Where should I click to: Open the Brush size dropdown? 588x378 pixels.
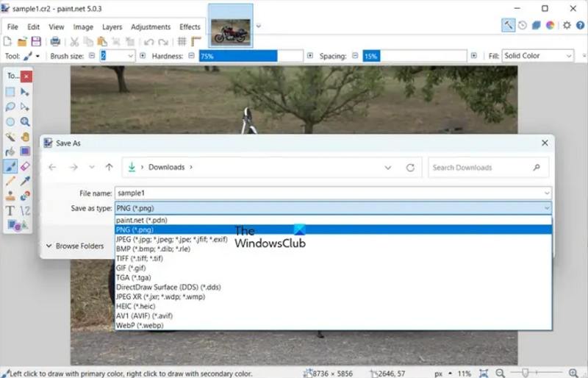click(x=130, y=56)
